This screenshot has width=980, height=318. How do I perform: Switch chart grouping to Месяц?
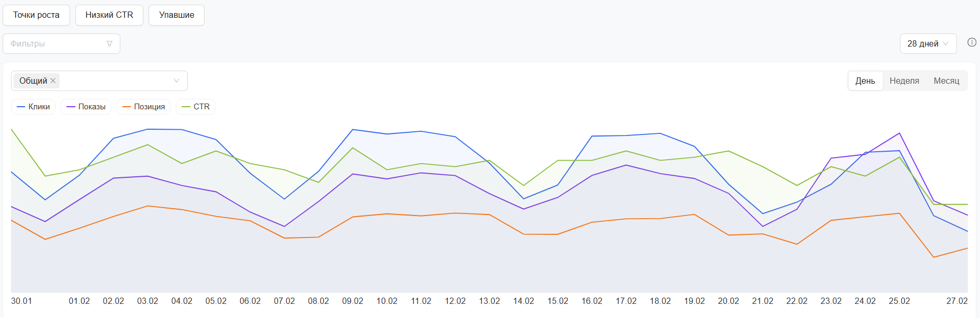(x=946, y=81)
